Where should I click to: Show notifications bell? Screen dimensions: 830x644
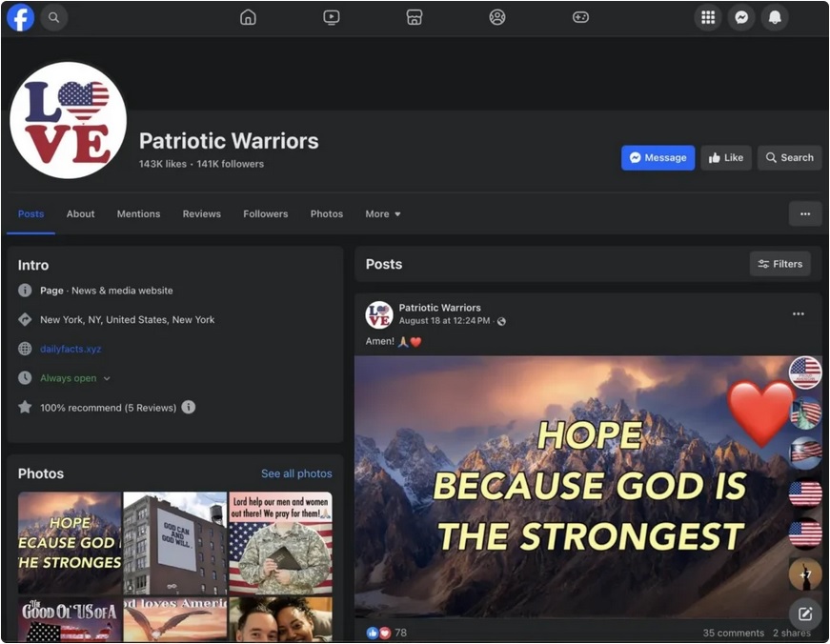point(774,17)
